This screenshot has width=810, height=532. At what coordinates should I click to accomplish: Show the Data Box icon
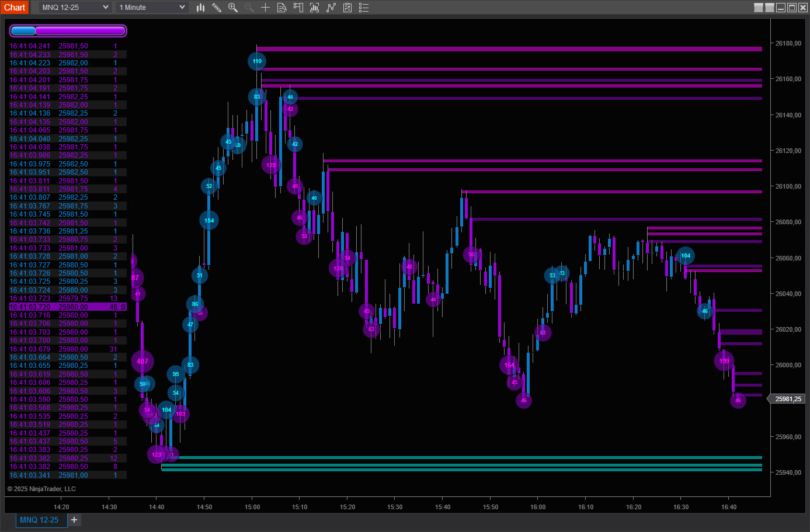pos(281,8)
